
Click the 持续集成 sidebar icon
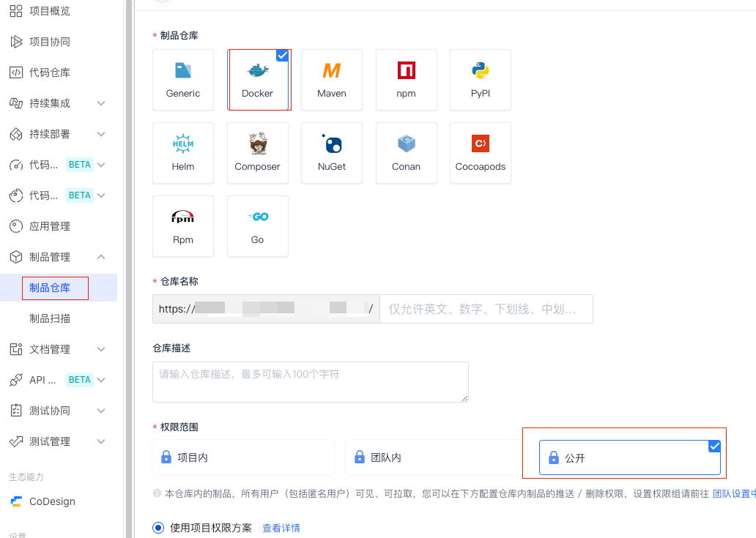coord(16,103)
